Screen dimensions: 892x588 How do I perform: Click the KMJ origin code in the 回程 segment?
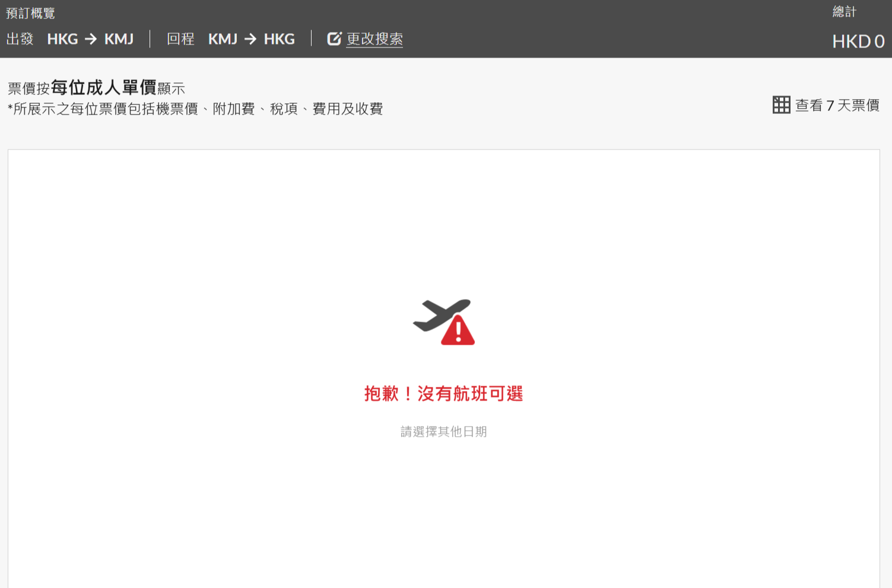coord(223,39)
